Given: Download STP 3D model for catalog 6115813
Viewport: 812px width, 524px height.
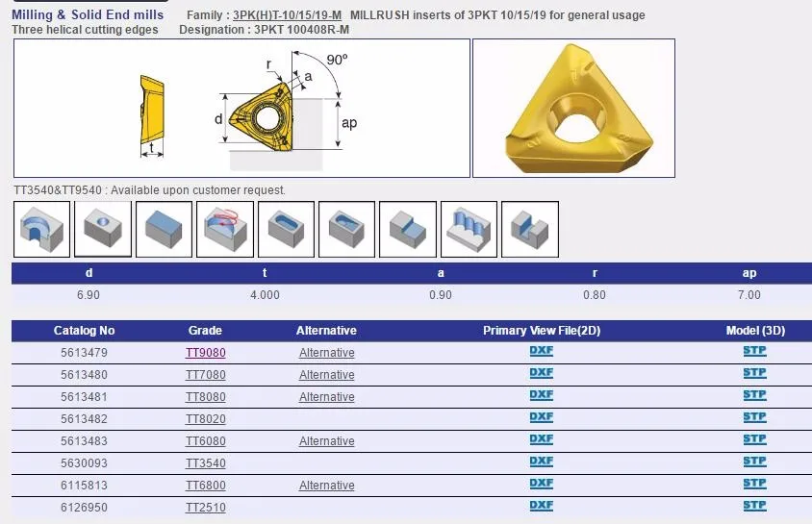Looking at the screenshot, I should 754,484.
